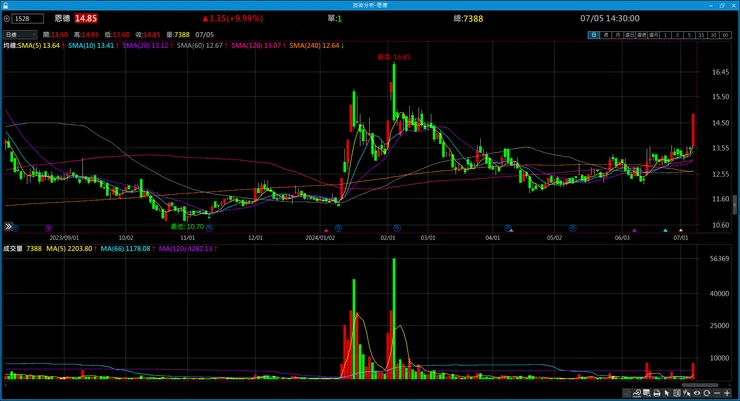The image size is (740, 401).
Task: Select the adjusted monthly 還月 period
Action: tap(654, 35)
